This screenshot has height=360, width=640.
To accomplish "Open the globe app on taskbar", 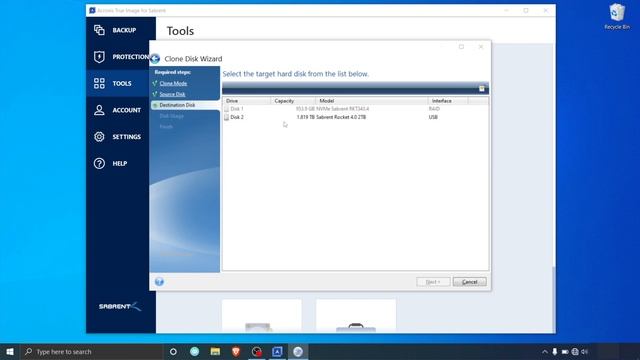I will point(298,351).
